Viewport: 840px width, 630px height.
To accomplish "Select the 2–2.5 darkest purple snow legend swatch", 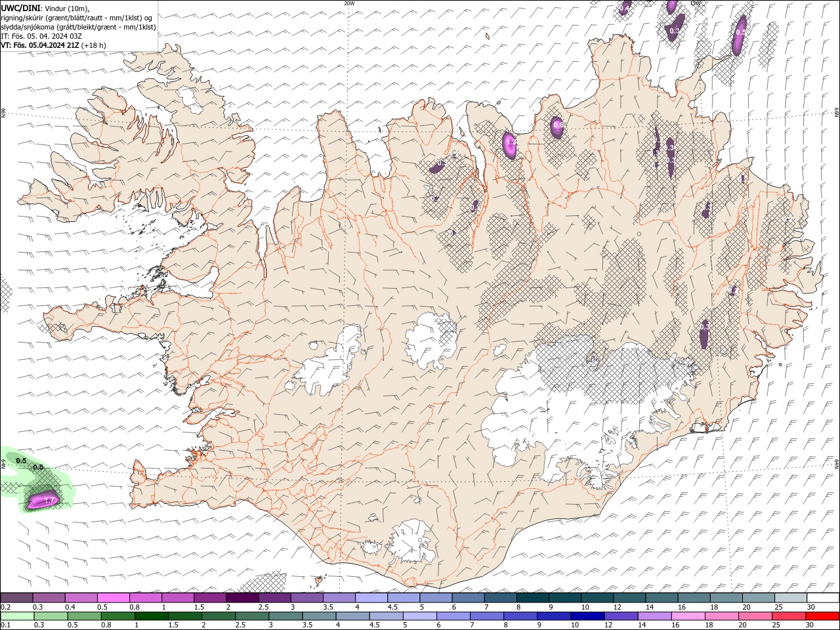I will (x=242, y=598).
